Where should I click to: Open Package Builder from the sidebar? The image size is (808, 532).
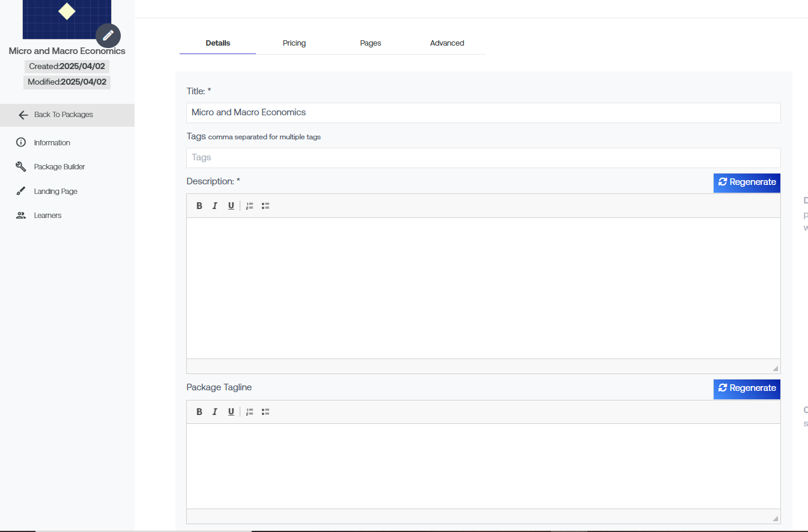59,167
